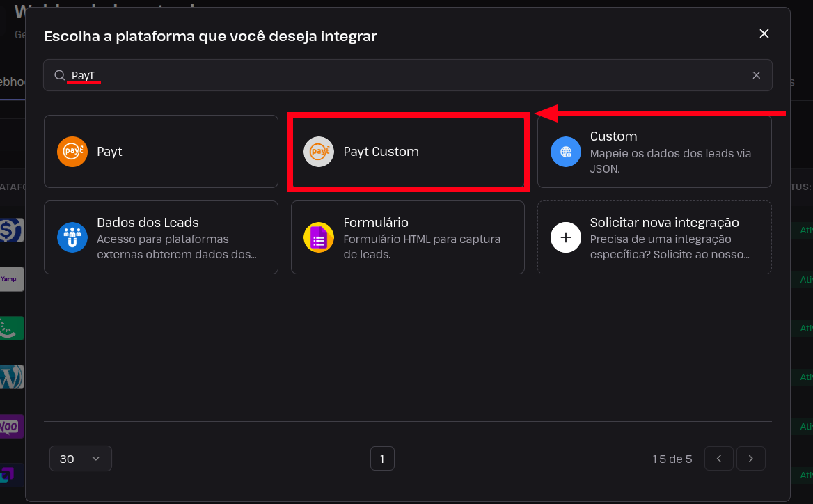Click 'Acesso para plataformas externas' description
Viewport: 813px width, 504px height.
[x=177, y=247]
